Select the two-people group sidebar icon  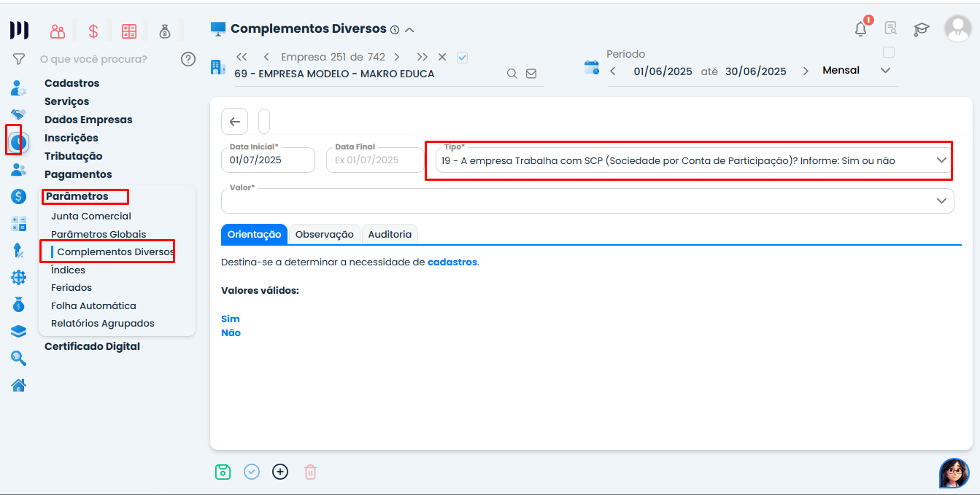[x=19, y=170]
